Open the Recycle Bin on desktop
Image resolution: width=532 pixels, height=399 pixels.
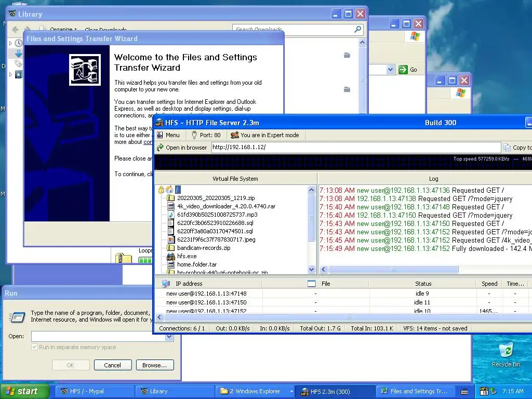[x=506, y=354]
